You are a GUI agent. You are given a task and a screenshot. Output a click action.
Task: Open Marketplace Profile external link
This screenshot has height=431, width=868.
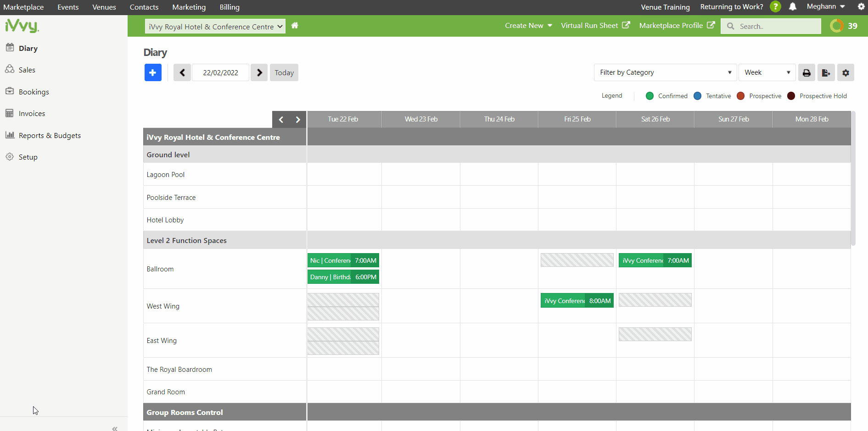point(677,26)
